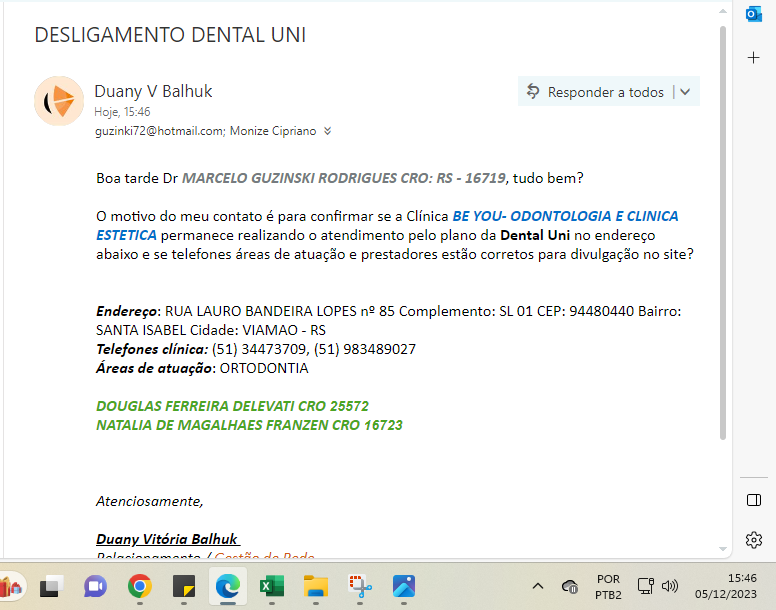Click the scroll up arrow of the message
Viewport: 776px width, 610px height.
click(x=723, y=11)
